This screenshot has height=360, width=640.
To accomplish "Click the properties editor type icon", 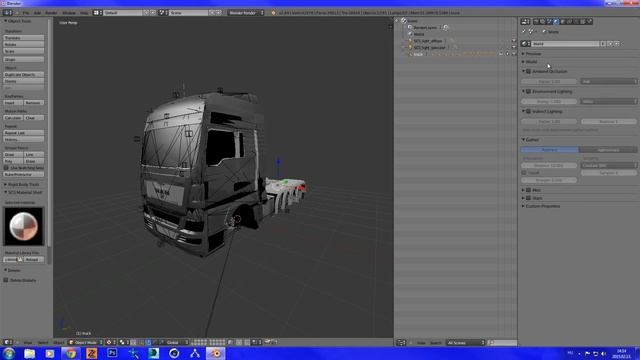I will pos(525,22).
